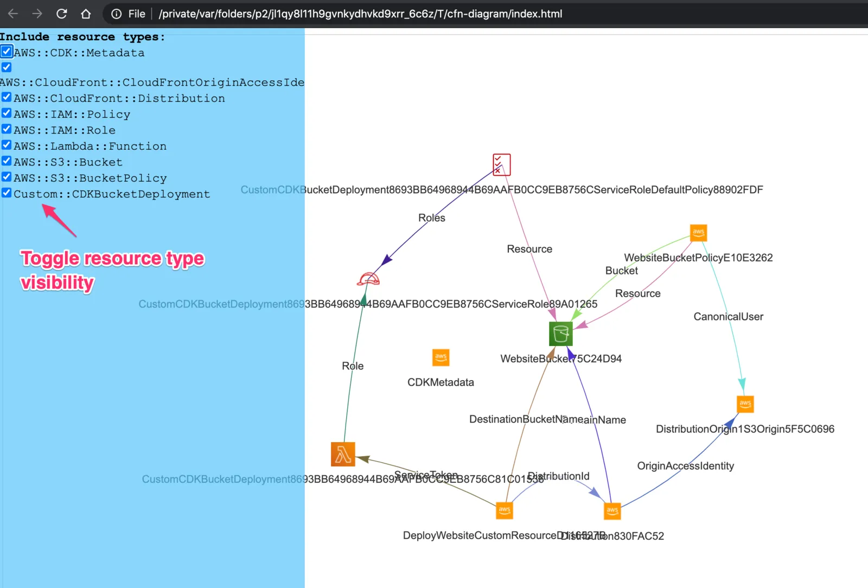Click the Distribution830FAC52 aws node icon
The width and height of the screenshot is (868, 588).
coord(612,511)
